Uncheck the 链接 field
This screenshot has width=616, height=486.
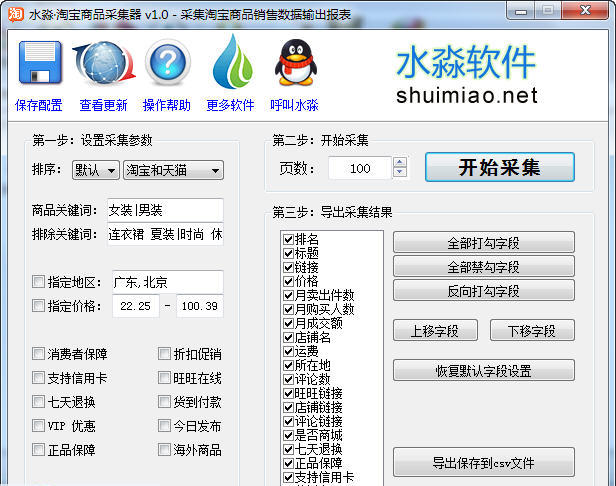pyautogui.click(x=288, y=267)
